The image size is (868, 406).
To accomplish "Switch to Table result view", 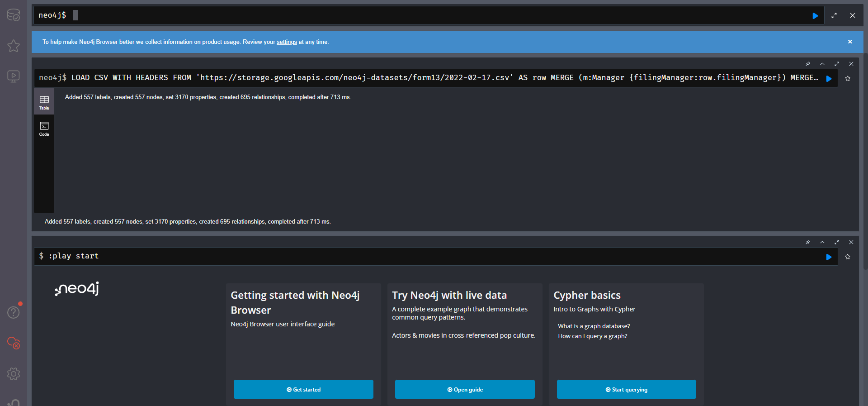I will point(44,102).
